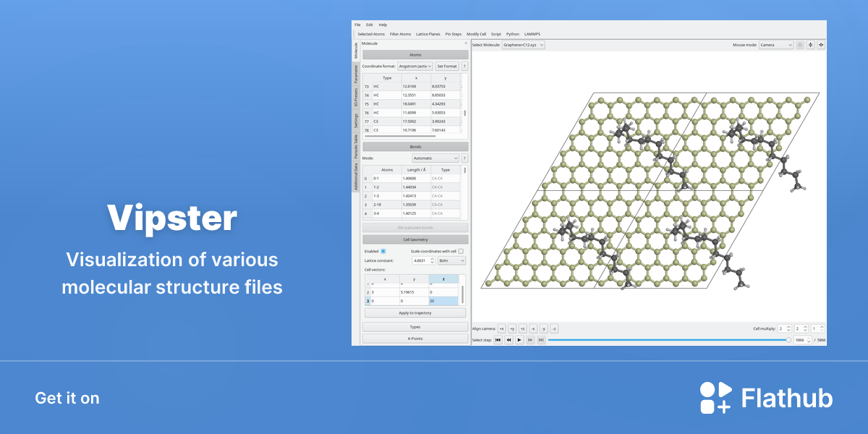Viewport: 868px width, 434px height.
Task: Open the coordinate format help button
Action: [465, 66]
